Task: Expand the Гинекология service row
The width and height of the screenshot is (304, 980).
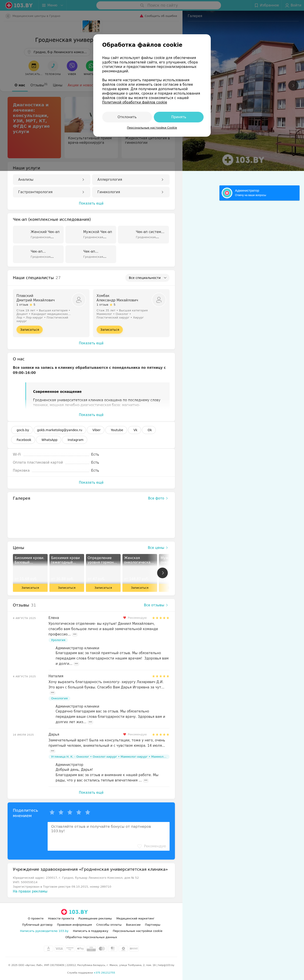Action: [131, 192]
